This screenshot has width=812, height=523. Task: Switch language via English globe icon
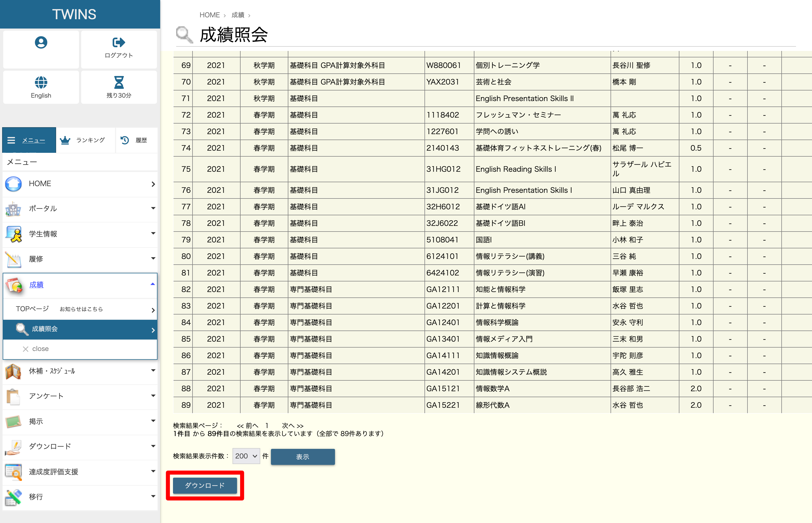pyautogui.click(x=41, y=82)
